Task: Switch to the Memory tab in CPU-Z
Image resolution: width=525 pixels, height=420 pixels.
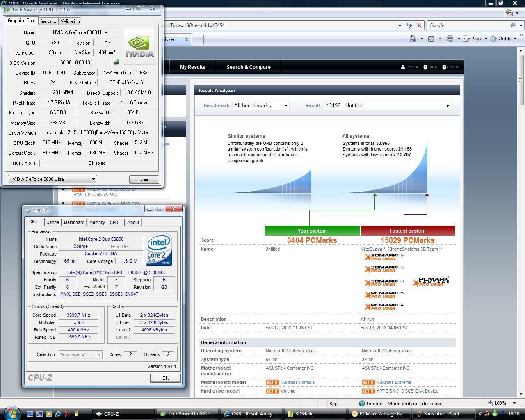Action: 97,222
